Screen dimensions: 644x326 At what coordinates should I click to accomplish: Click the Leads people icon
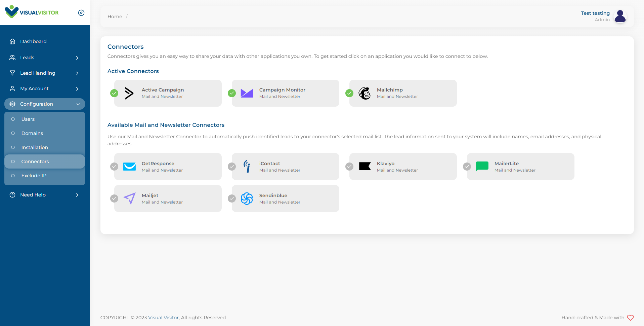[12, 58]
